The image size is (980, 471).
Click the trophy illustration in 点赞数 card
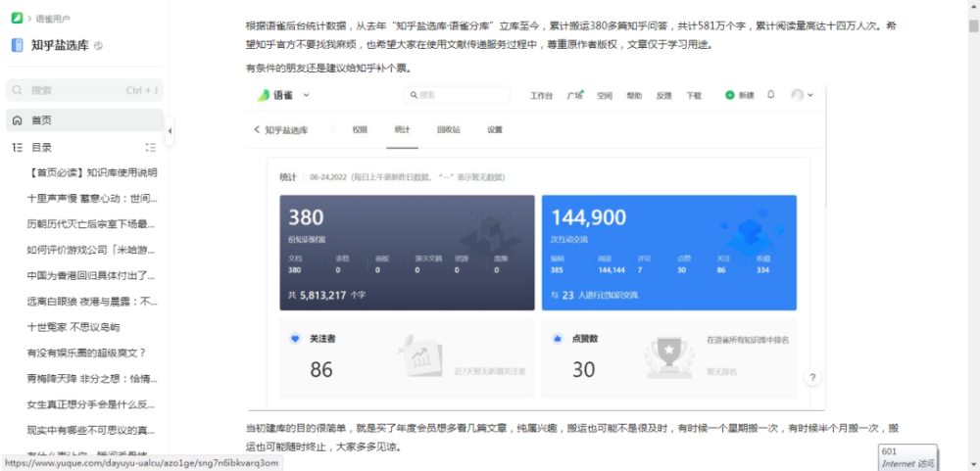pos(668,357)
